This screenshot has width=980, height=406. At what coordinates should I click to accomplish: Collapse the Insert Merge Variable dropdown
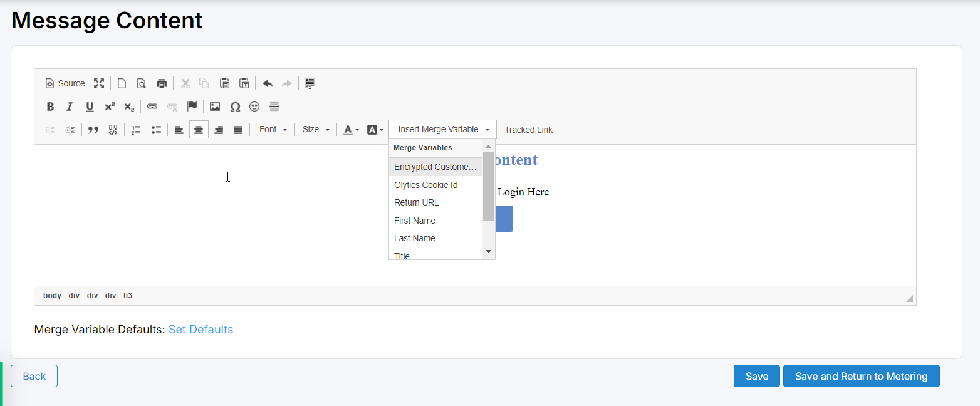tap(442, 129)
